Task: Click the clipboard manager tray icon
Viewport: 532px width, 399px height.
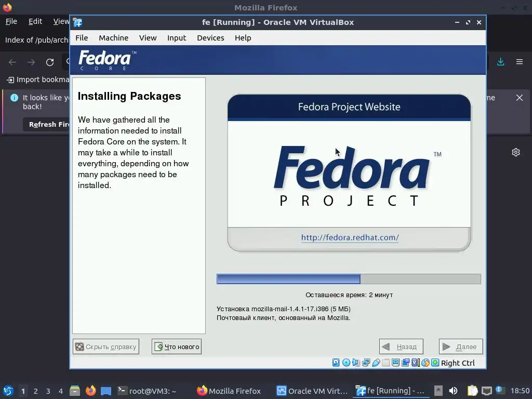Action: [x=473, y=391]
